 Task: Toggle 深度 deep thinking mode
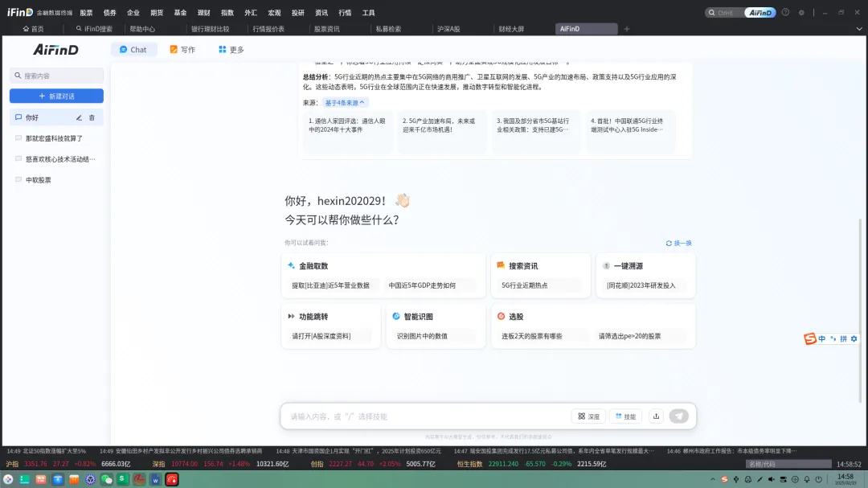(588, 416)
